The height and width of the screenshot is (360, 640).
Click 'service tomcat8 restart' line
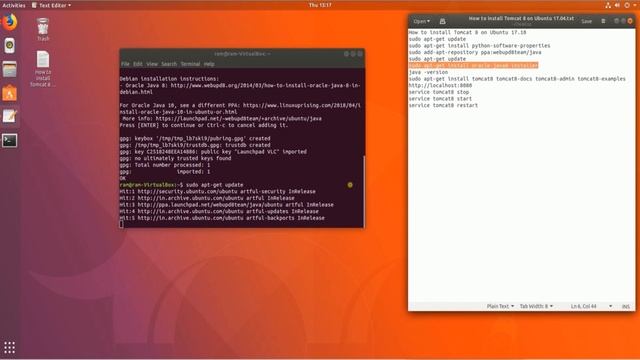click(x=443, y=105)
